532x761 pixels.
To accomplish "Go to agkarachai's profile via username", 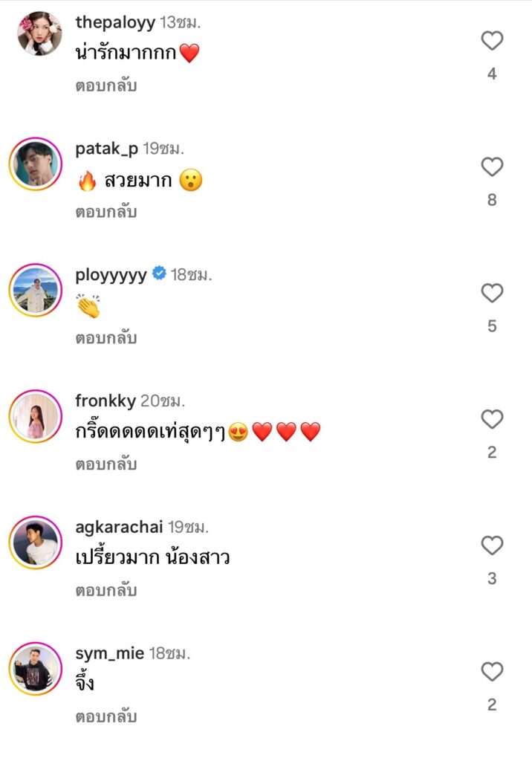I will pos(119,527).
